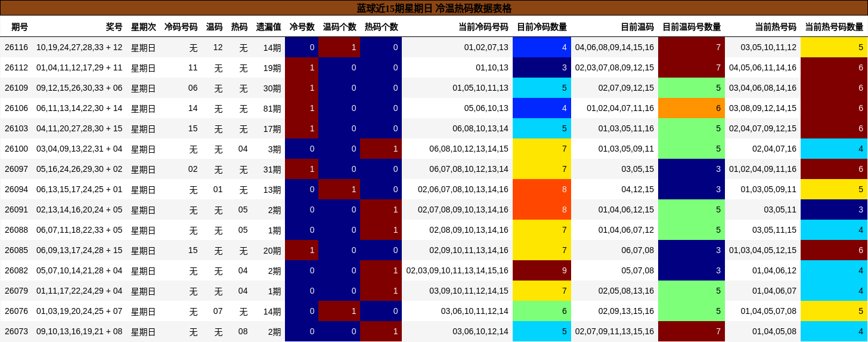The height and width of the screenshot is (342, 868).
Task: Click prize numbers 09,12,15,26,30,33 + 06
Action: click(79, 88)
